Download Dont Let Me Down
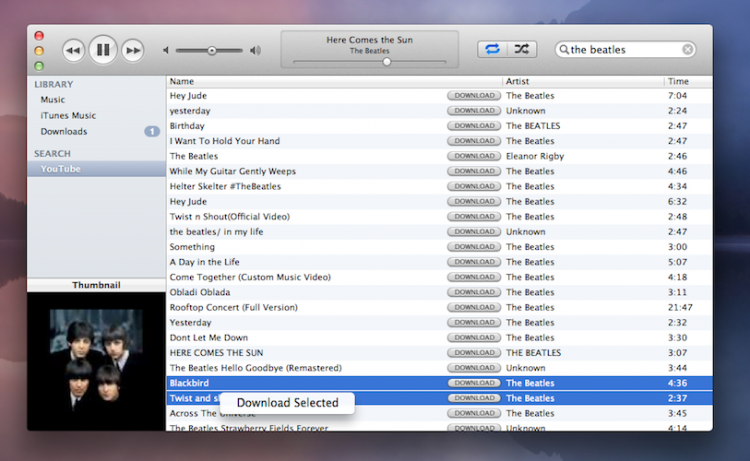This screenshot has height=461, width=750. 474,338
